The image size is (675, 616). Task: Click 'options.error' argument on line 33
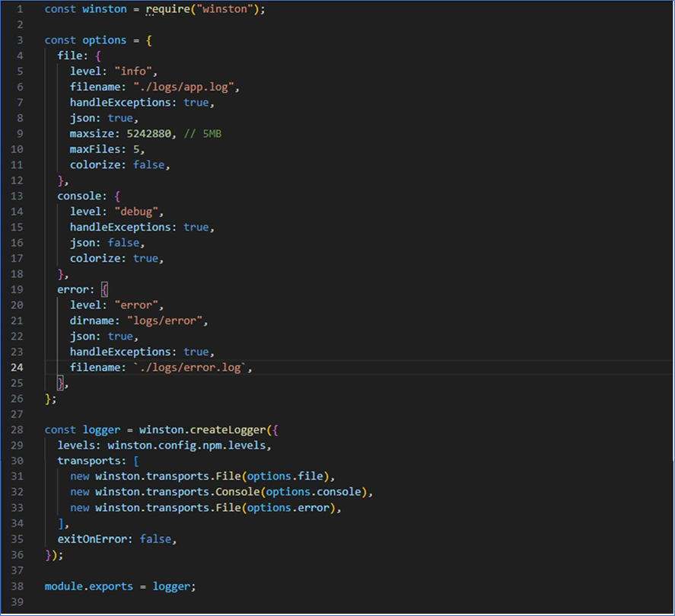[288, 508]
